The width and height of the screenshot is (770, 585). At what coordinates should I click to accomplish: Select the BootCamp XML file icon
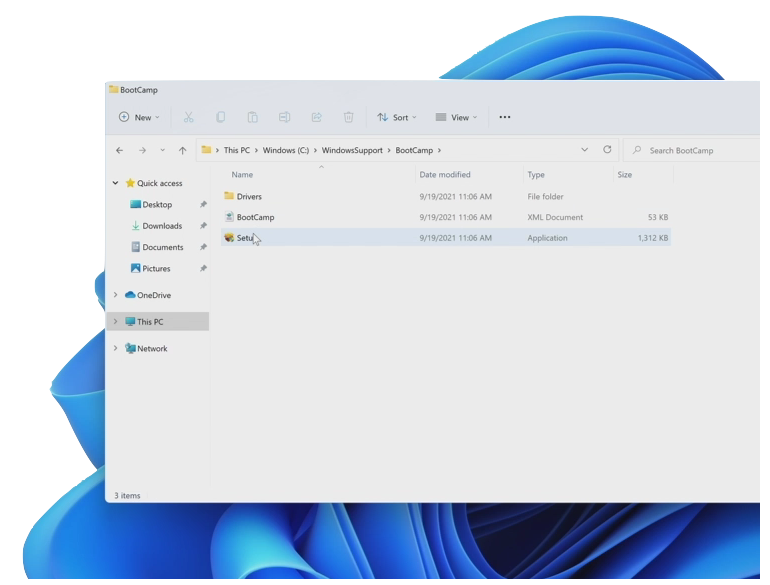pos(229,217)
